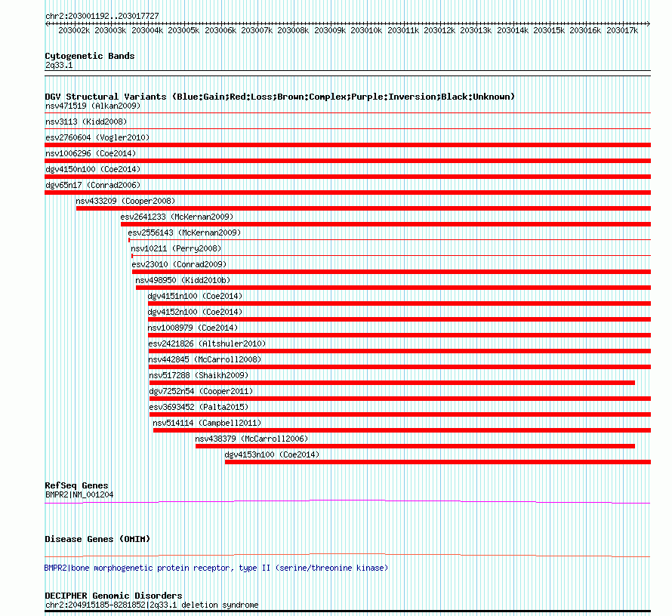Viewport: 672px width, 616px height.
Task: Click the 203002k ruler tick label
Action: click(74, 30)
